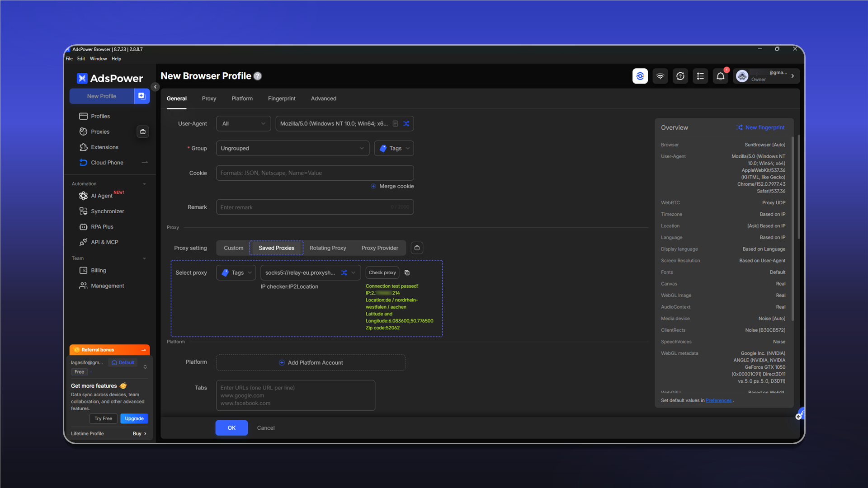Click the Remark input field

(x=315, y=207)
